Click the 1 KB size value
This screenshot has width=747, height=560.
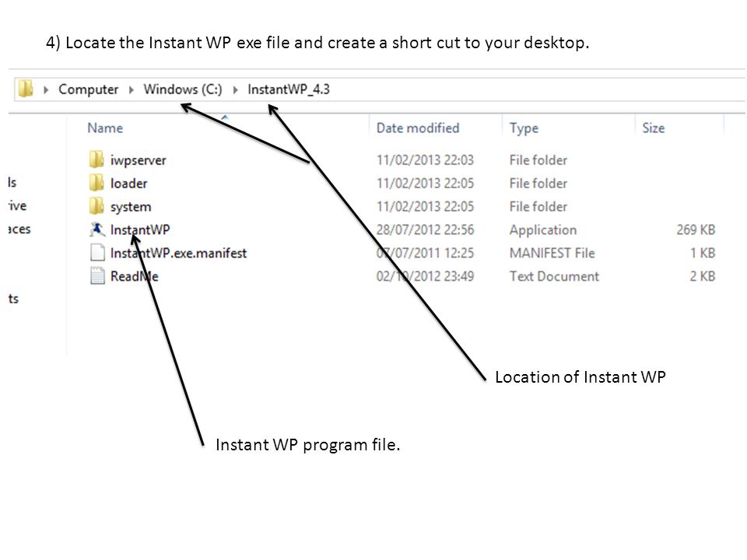(703, 254)
